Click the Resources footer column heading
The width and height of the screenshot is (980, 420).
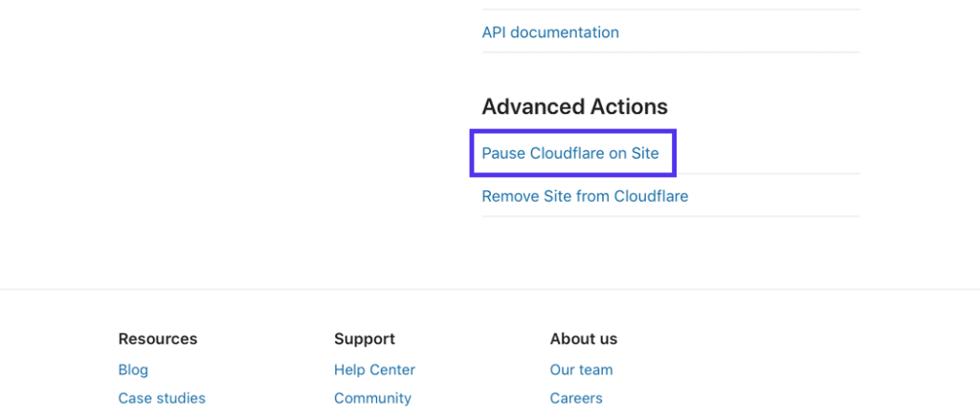tap(158, 339)
